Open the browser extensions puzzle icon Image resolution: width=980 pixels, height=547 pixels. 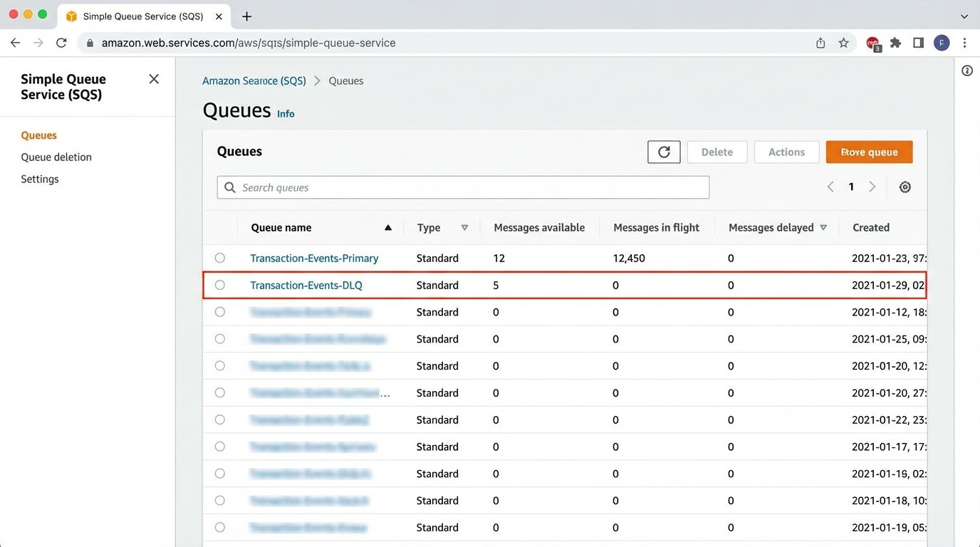895,43
